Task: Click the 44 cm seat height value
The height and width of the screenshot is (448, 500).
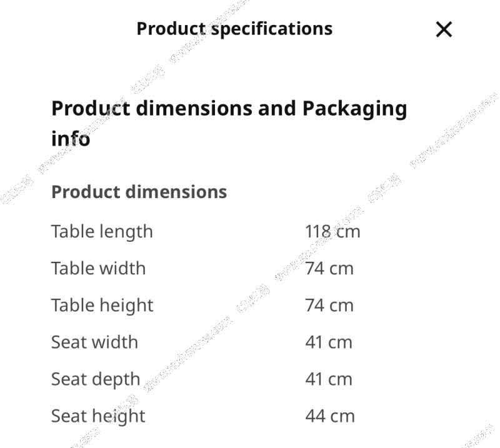Action: tap(329, 416)
